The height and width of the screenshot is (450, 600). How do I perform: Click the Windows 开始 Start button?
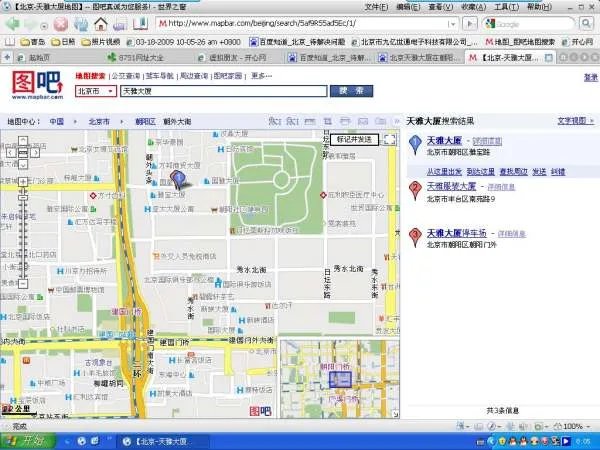click(27, 441)
